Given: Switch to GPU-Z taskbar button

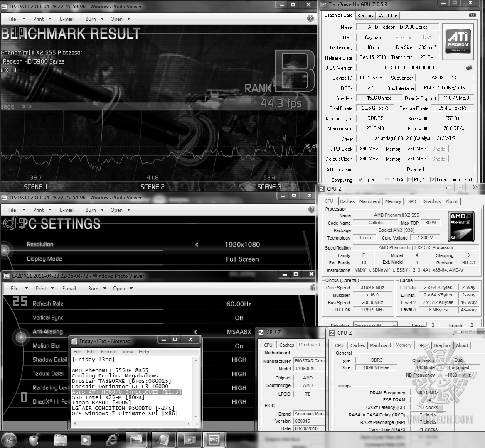Looking at the screenshot, I should (188, 439).
